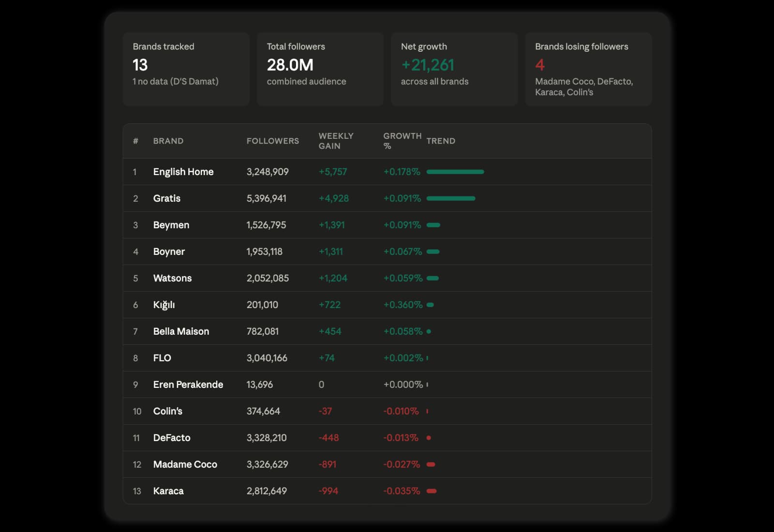
Task: Click the follower count 2,812,649
Action: pyautogui.click(x=267, y=491)
